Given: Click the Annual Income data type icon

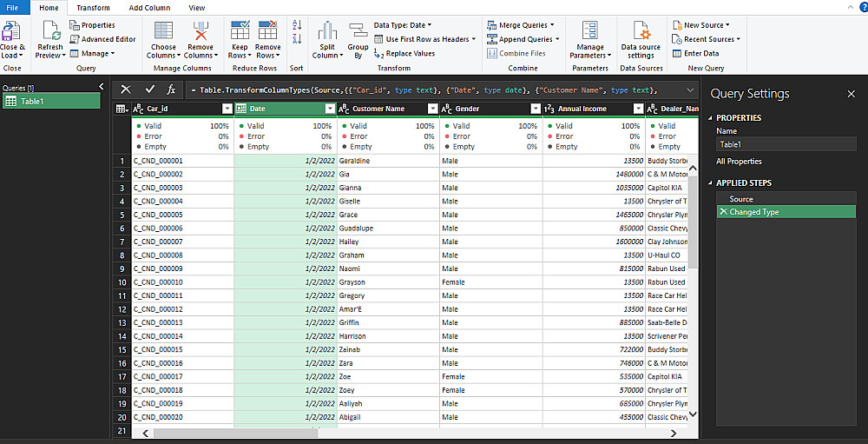Looking at the screenshot, I should pyautogui.click(x=549, y=109).
